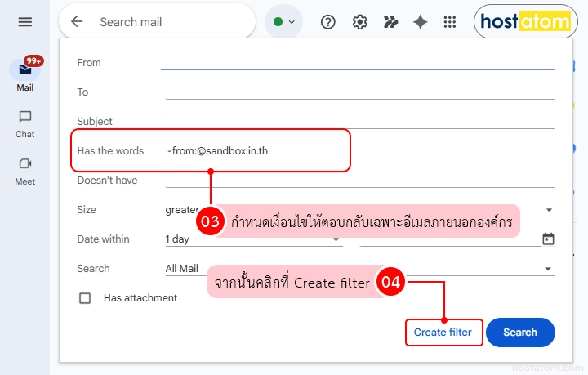Open Mail from the sidebar
Viewport: 588px width, 375px height.
click(x=25, y=74)
